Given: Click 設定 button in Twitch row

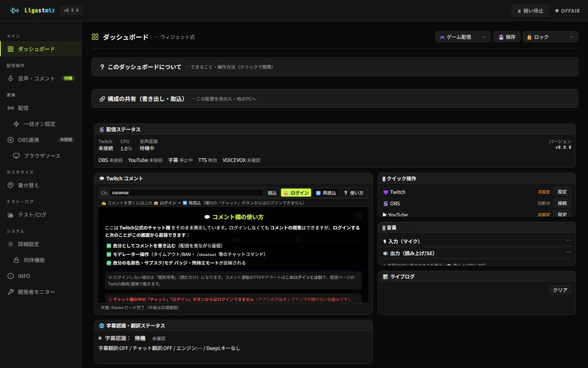Looking at the screenshot, I should (x=562, y=192).
